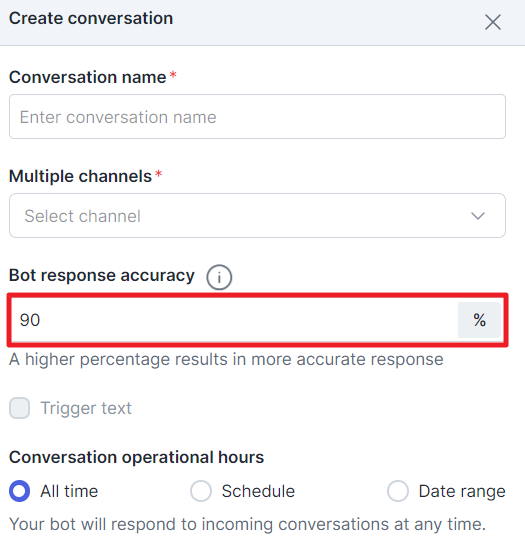Open the Bot response accuracy info icon
Image resolution: width=525 pixels, height=556 pixels.
click(219, 277)
